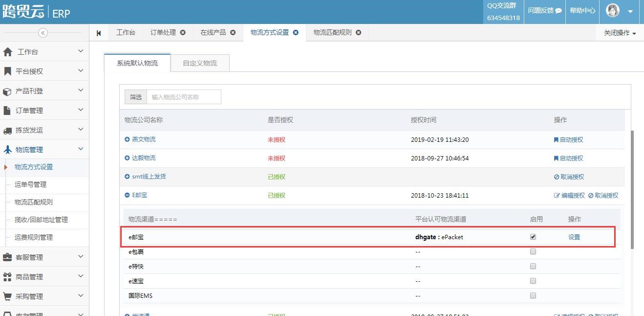Enable the 国际EMS channel checkbox
The width and height of the screenshot is (644, 316).
click(x=533, y=295)
